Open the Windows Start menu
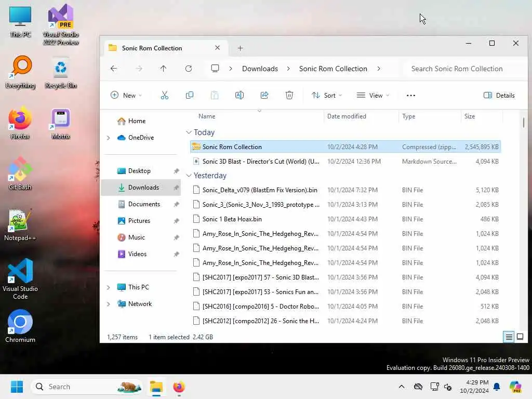The height and width of the screenshot is (399, 532). (x=17, y=387)
